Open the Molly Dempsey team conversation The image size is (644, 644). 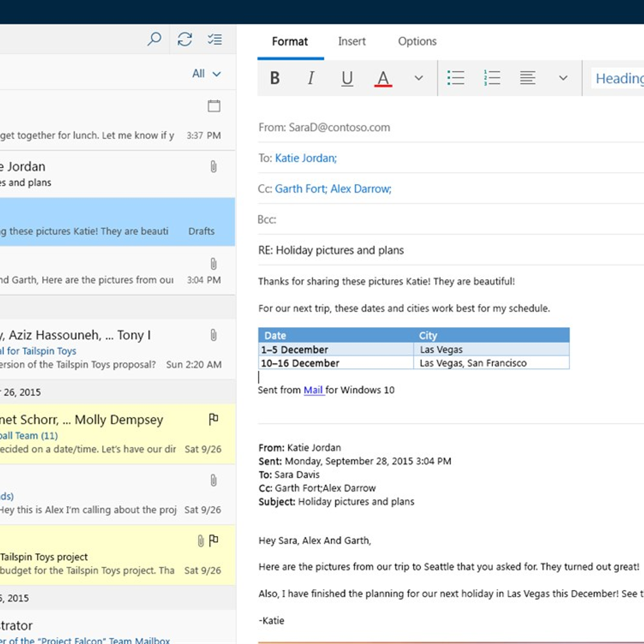tap(117, 434)
